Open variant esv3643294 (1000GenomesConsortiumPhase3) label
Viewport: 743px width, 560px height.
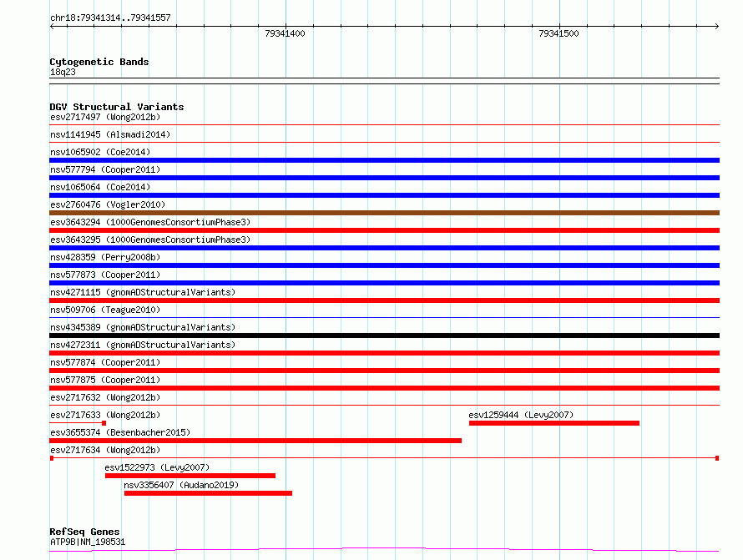150,222
